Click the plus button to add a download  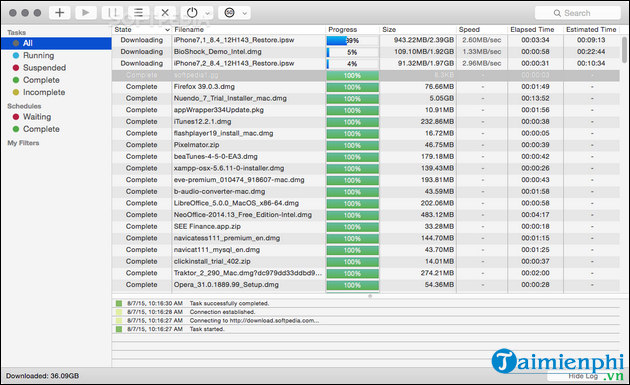[x=59, y=12]
